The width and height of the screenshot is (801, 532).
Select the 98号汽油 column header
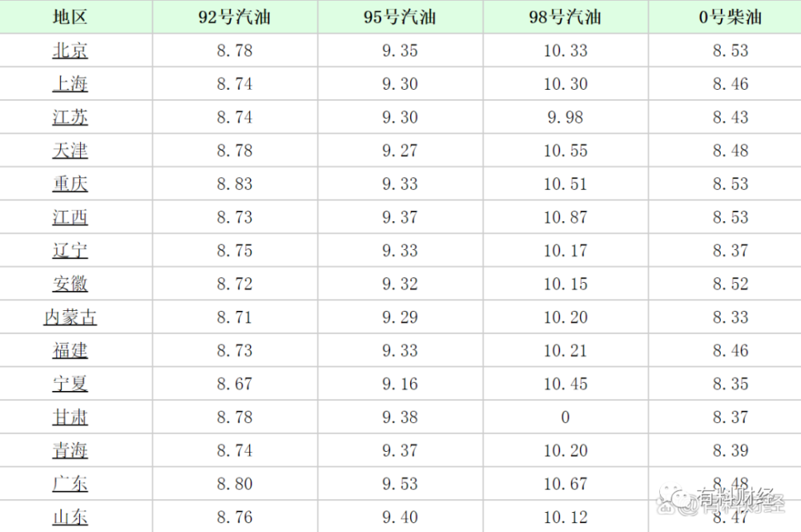pyautogui.click(x=566, y=17)
